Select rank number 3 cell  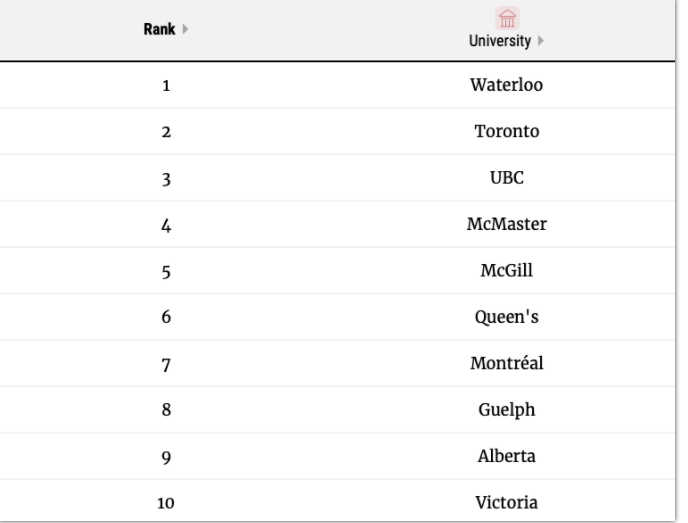(166, 178)
